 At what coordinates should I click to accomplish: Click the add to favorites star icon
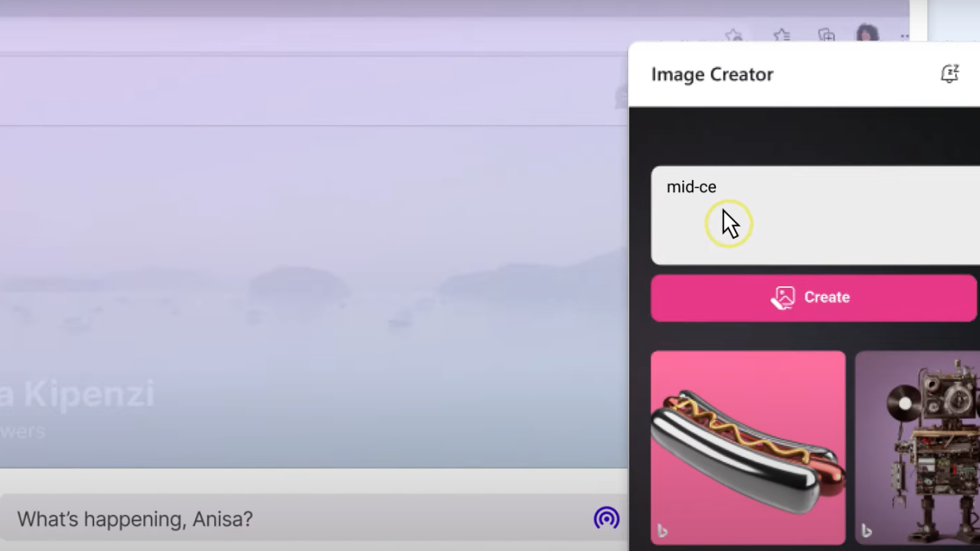pos(733,36)
